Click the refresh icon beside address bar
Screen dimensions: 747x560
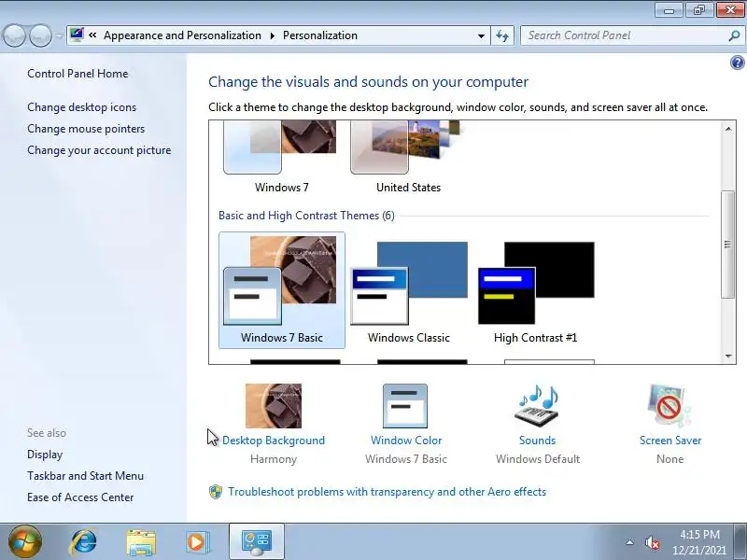pyautogui.click(x=502, y=35)
